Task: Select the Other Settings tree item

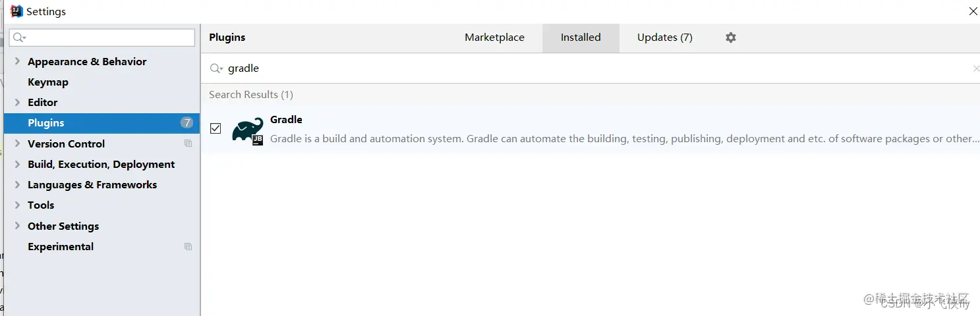Action: click(63, 226)
